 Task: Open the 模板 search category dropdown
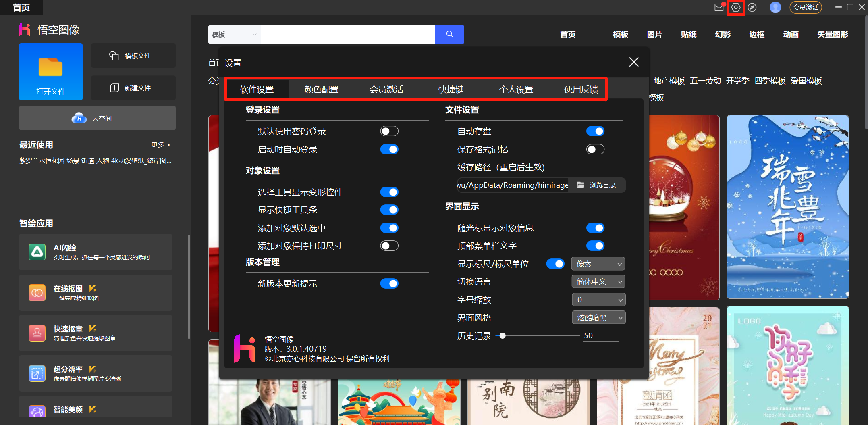pyautogui.click(x=234, y=34)
